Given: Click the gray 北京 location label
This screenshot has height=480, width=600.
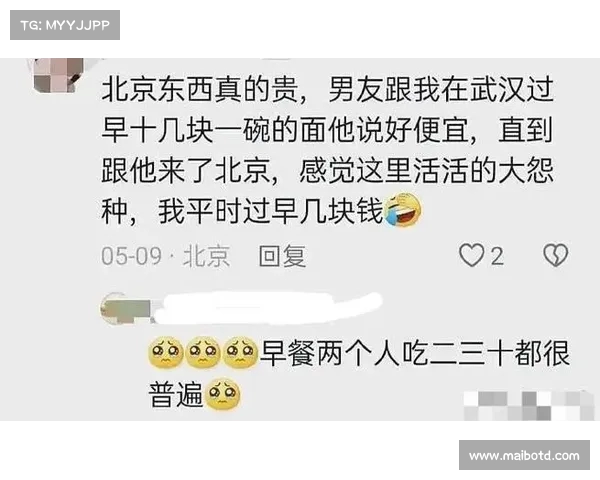Looking at the screenshot, I should click(x=207, y=256).
